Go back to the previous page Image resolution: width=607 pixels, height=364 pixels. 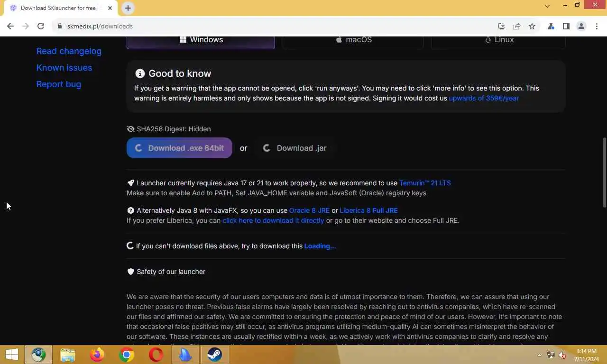pos(10,26)
